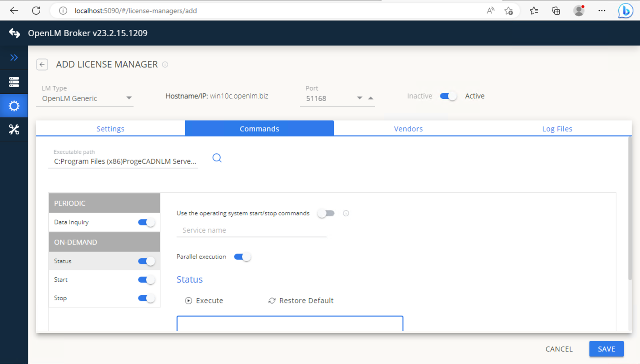Click the info icon beside Add License Manager

pos(166,65)
